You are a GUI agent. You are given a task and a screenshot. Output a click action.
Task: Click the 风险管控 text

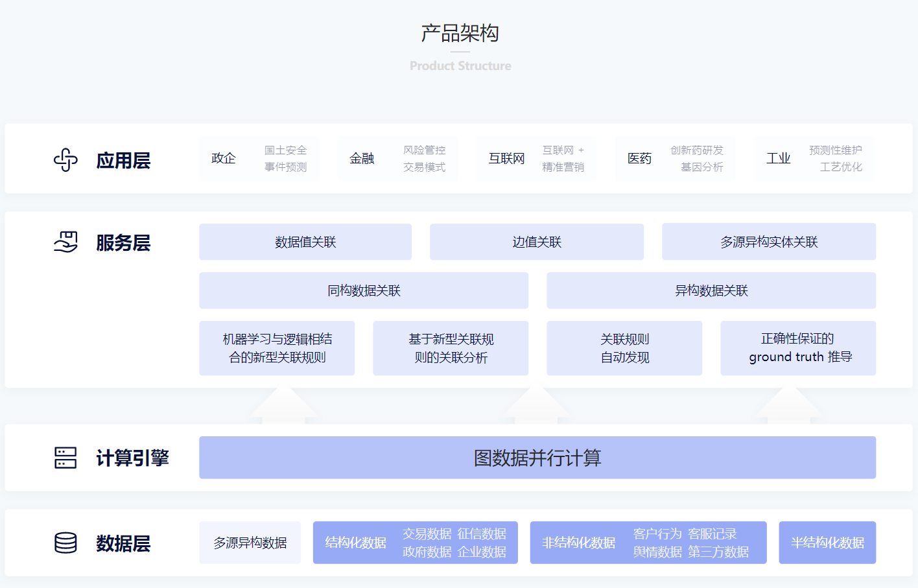tap(424, 150)
